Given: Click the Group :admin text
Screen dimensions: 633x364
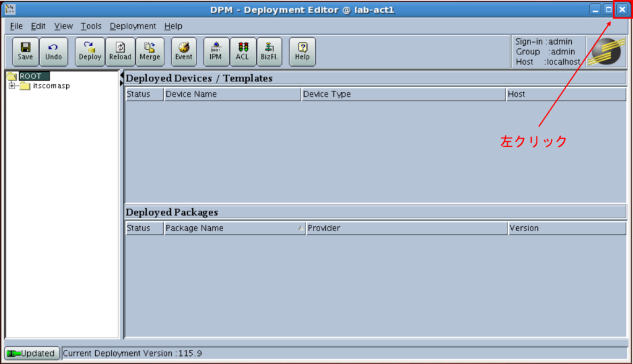Looking at the screenshot, I should [545, 52].
